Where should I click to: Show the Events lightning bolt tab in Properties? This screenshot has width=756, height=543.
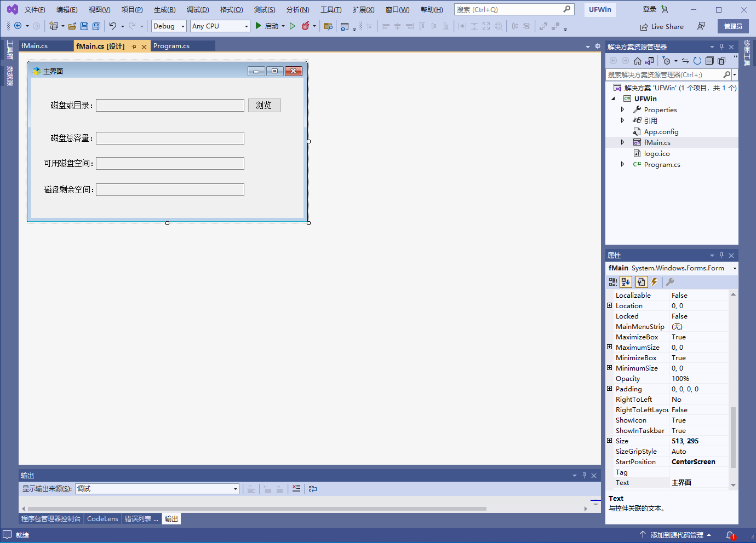pos(654,282)
